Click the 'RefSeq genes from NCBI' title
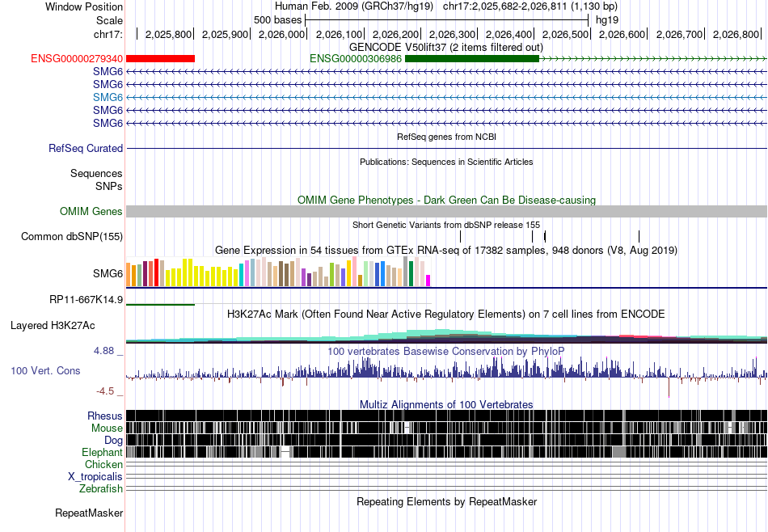The width and height of the screenshot is (768, 532). point(447,137)
